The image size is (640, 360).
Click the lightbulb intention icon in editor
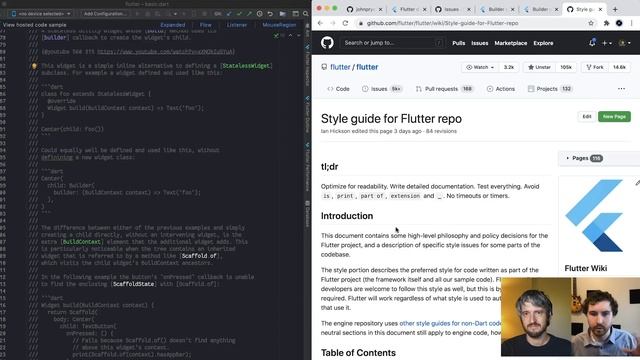click(x=34, y=66)
